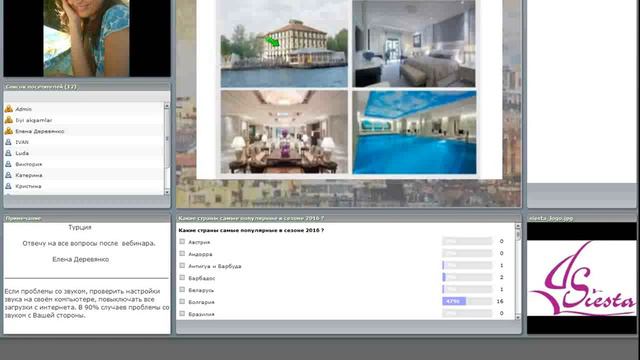Click the Болгария result bar

coord(467,301)
